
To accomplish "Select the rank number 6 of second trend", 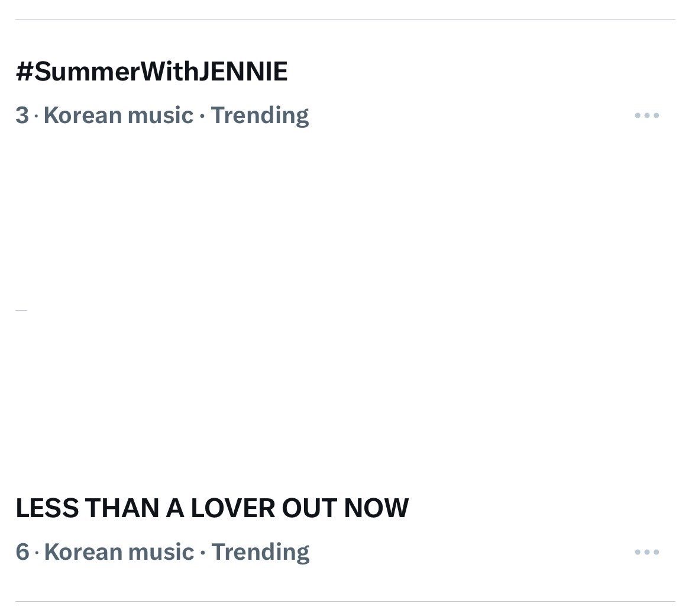I will point(22,552).
